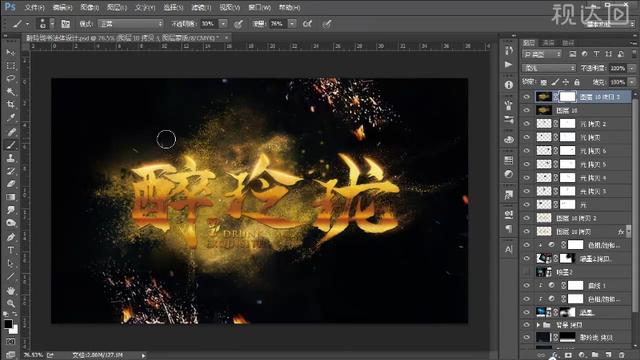Screen dimensions: 640x360
Task: Click the foreground color swatch
Action: coord(8,324)
